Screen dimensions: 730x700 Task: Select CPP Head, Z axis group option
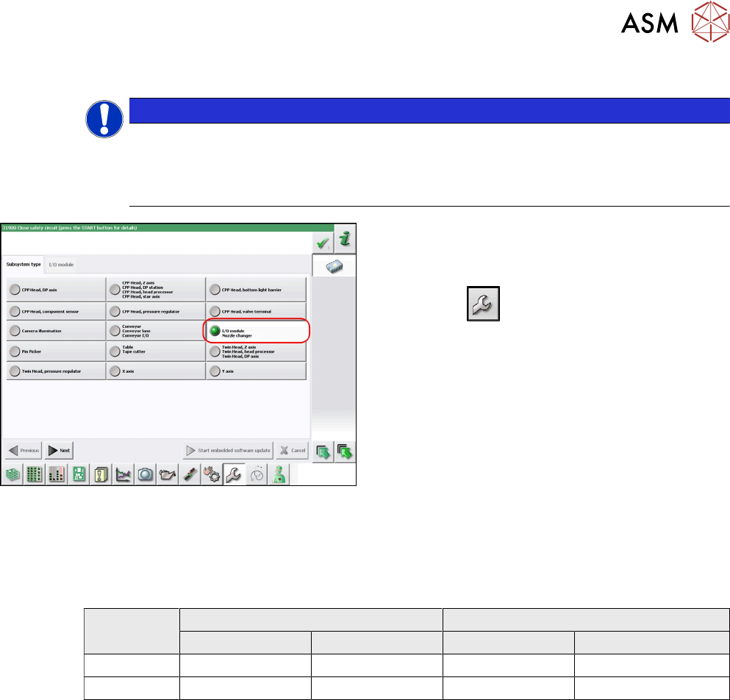(156, 290)
